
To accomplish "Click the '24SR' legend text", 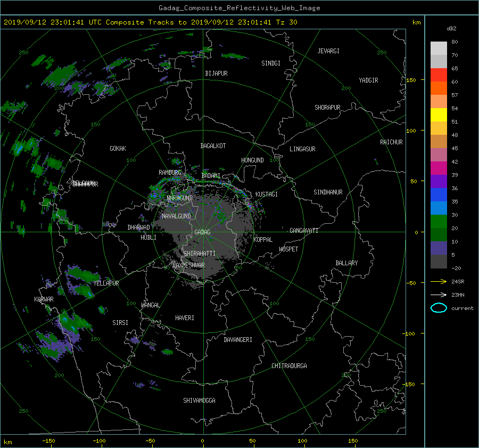I will [458, 282].
